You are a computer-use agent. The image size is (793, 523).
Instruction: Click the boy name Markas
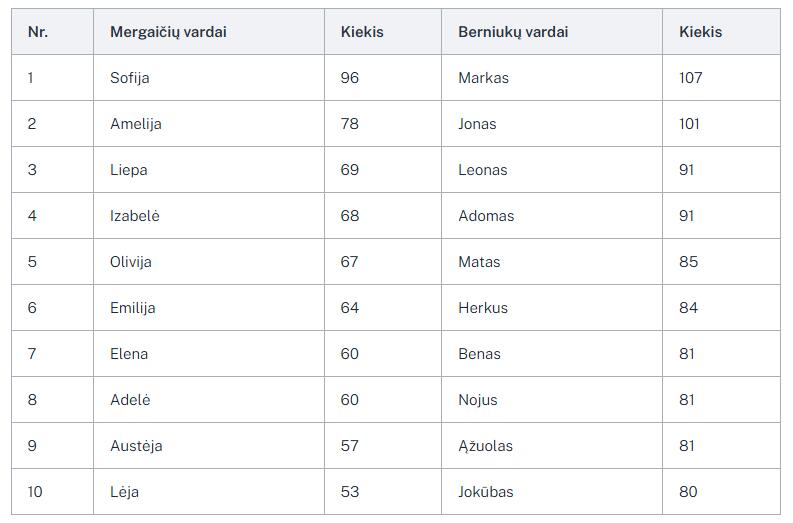pos(483,78)
